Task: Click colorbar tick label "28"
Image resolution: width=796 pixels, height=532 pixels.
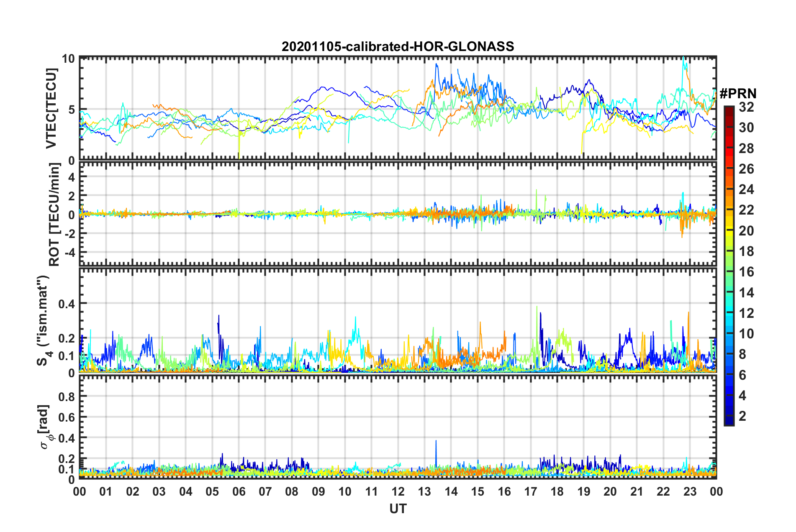Action: coord(746,148)
